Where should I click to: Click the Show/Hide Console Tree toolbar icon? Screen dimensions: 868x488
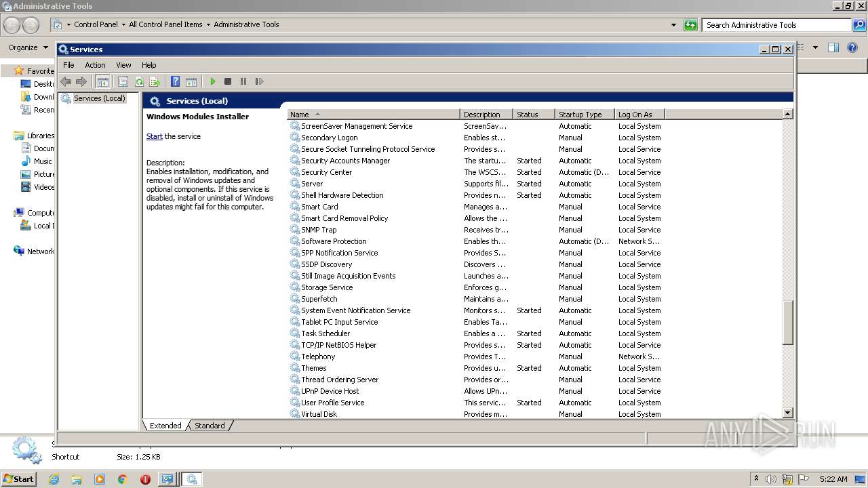tap(102, 81)
